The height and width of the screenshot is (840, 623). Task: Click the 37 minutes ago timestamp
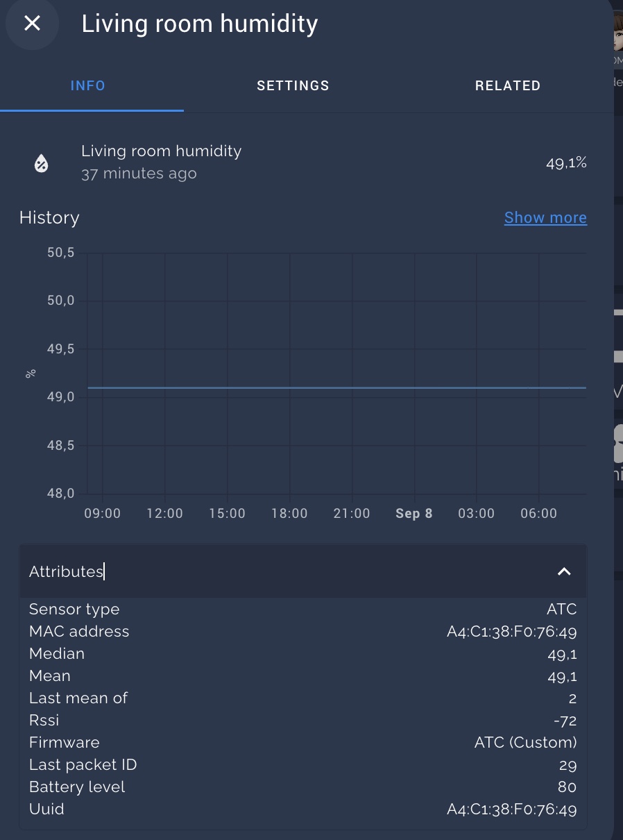tap(139, 174)
